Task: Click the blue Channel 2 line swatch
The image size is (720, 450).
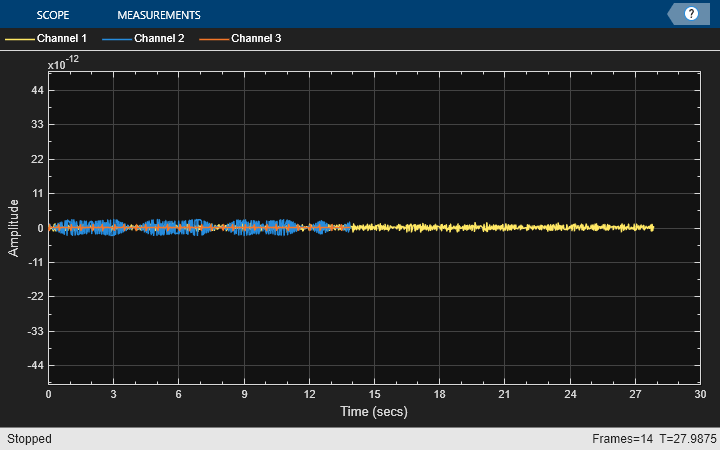Action: [x=116, y=39]
